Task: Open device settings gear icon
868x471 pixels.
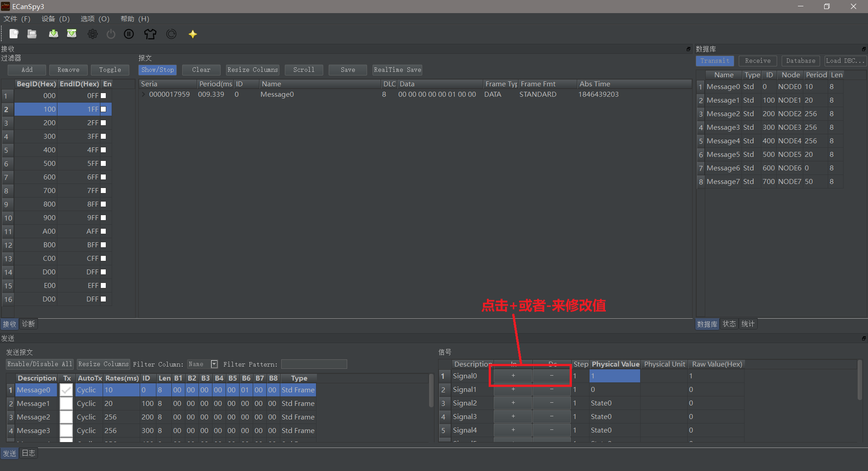Action: (93, 34)
